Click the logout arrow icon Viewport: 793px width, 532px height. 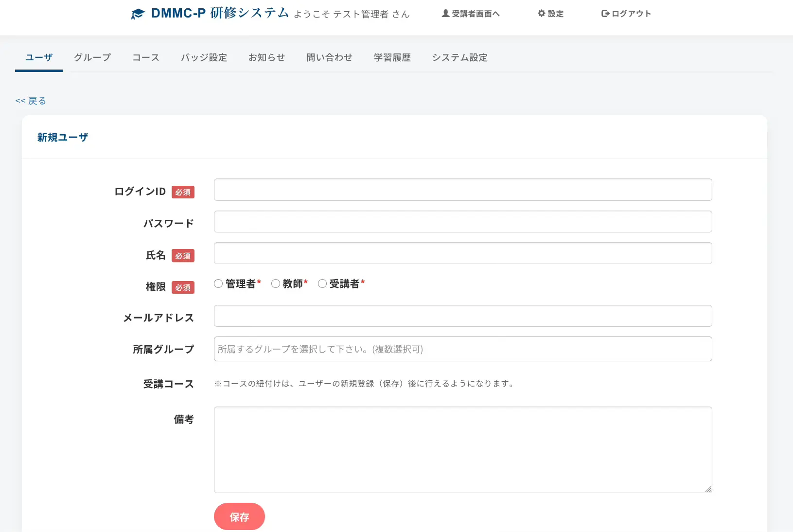click(x=605, y=14)
